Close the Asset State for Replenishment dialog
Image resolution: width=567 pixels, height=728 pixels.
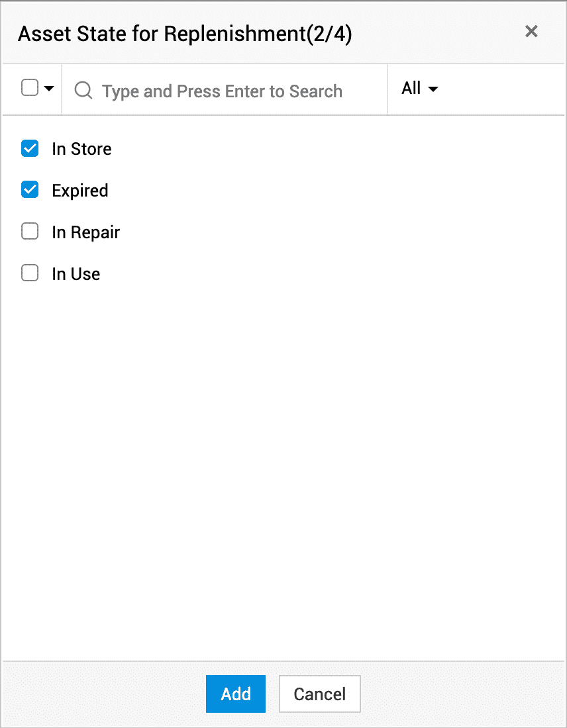[531, 32]
